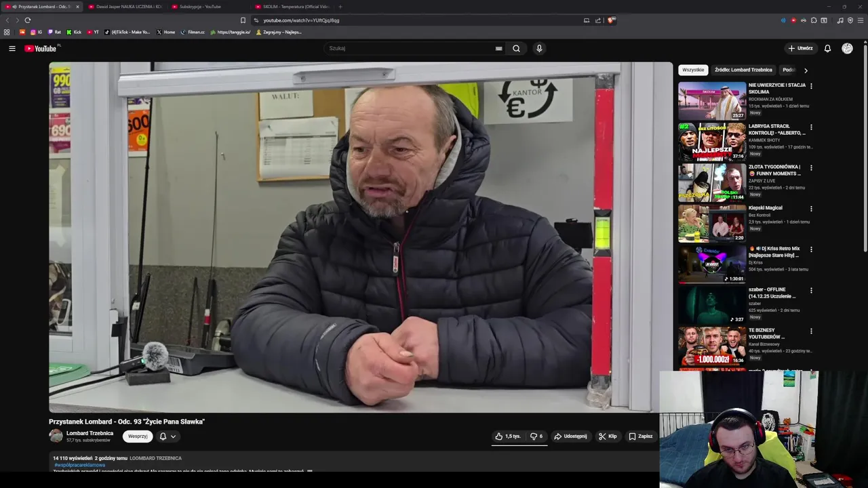The height and width of the screenshot is (488, 868).
Task: Open the Kick bookmark
Action: tap(74, 32)
